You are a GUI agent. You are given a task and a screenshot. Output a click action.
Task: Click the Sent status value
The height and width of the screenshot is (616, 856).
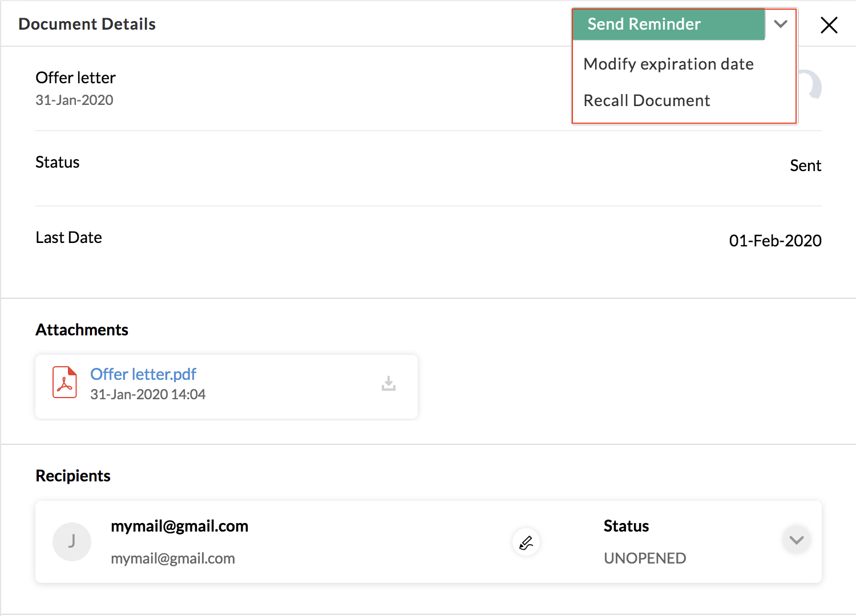805,165
